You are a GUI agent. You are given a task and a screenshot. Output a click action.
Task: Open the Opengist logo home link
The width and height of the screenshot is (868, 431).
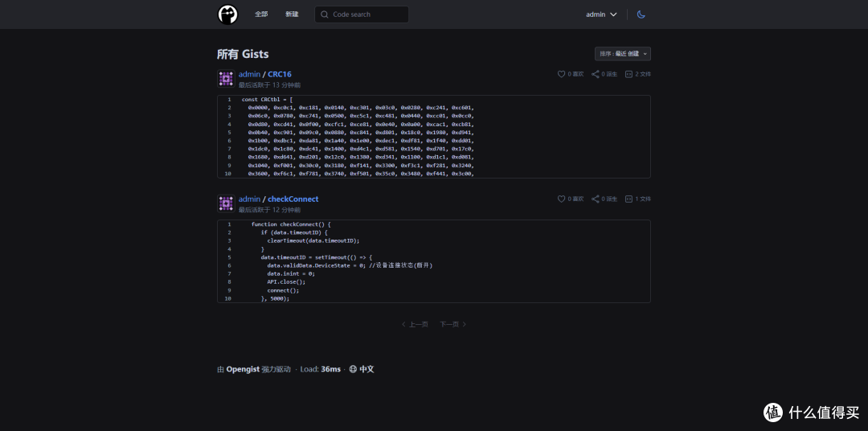pyautogui.click(x=227, y=14)
